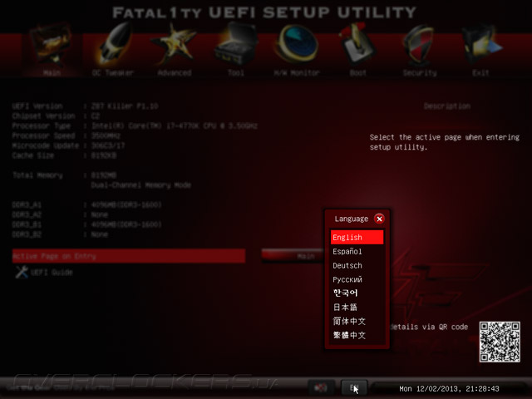Click the Description heading

[447, 106]
